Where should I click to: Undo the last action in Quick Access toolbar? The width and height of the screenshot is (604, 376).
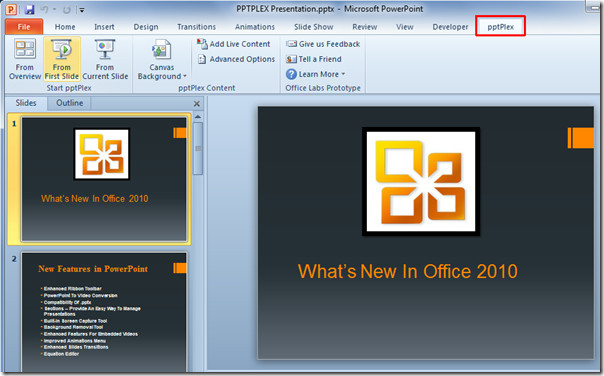pyautogui.click(x=44, y=9)
